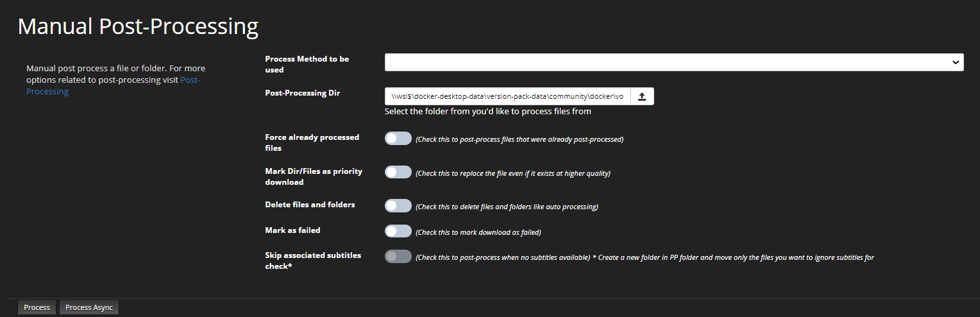
Task: Click the "Post-Processing Dir" label
Action: (302, 93)
